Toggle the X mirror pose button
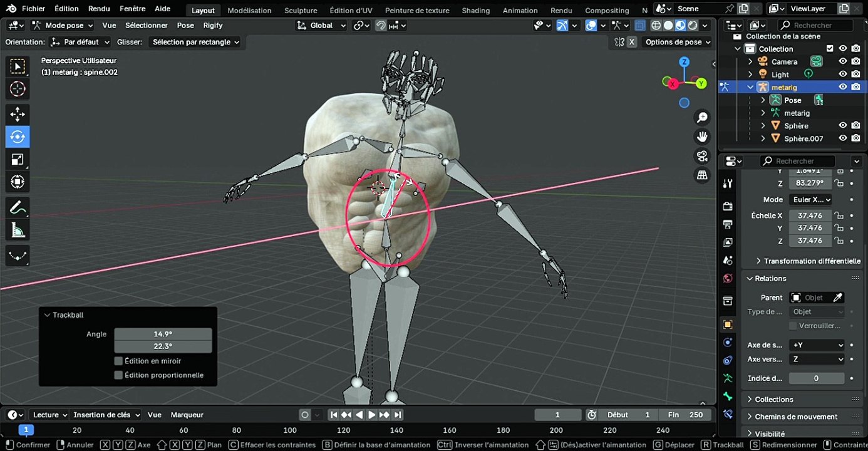 [x=632, y=42]
